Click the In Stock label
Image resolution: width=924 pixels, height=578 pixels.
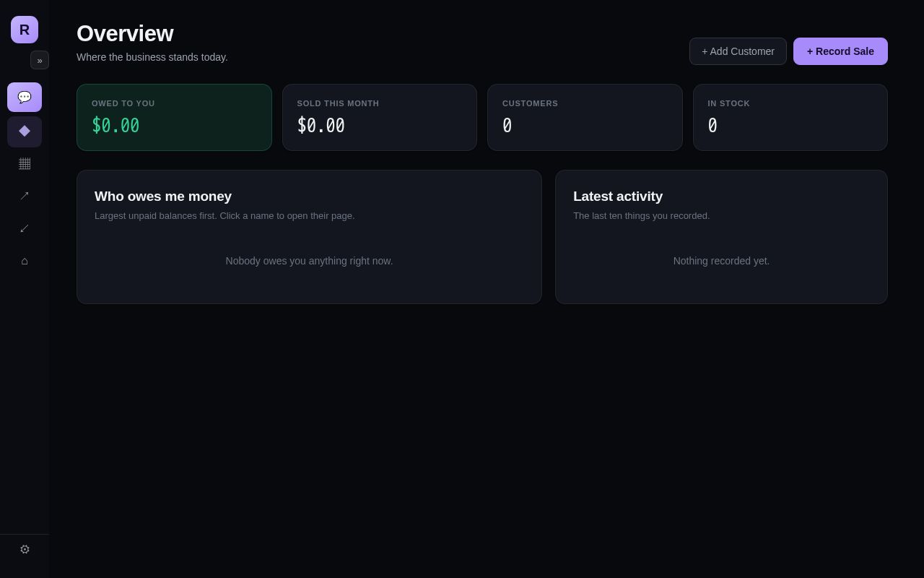[728, 103]
